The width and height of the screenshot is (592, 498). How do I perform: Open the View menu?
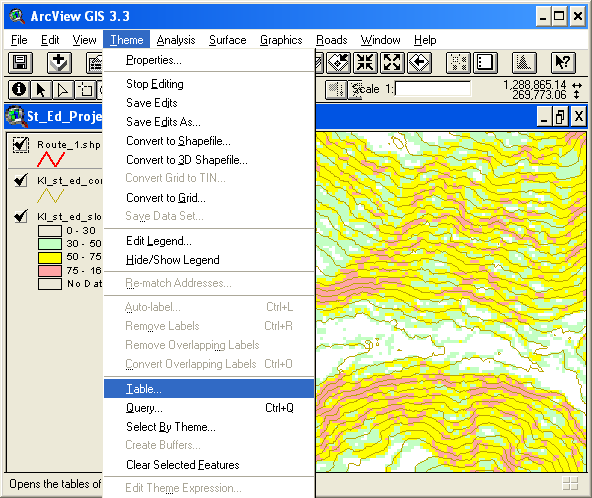84,40
